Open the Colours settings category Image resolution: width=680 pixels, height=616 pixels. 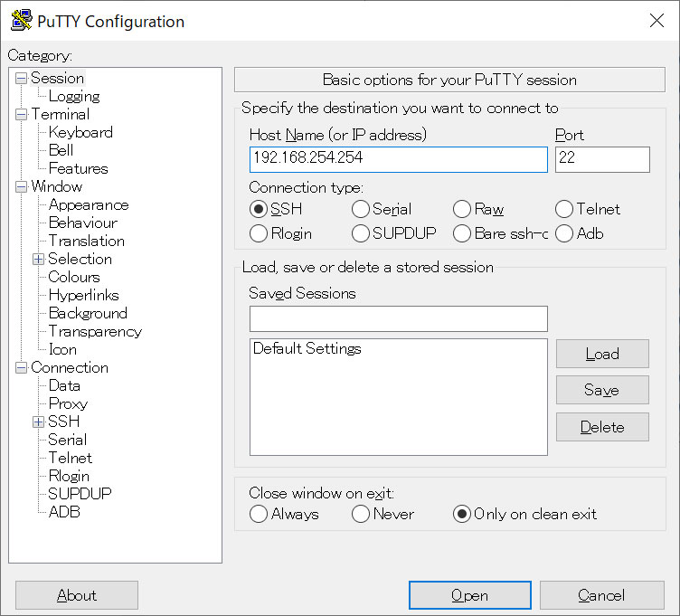pyautogui.click(x=74, y=277)
